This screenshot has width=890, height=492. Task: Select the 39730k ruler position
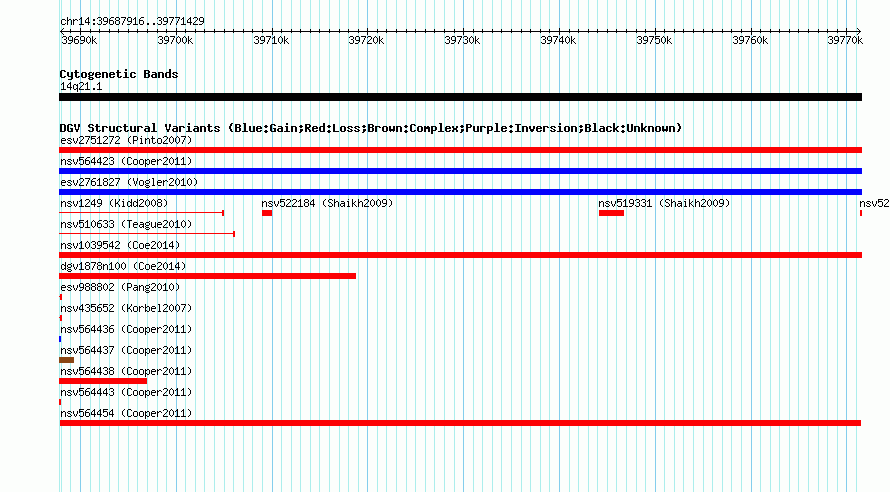tap(462, 40)
